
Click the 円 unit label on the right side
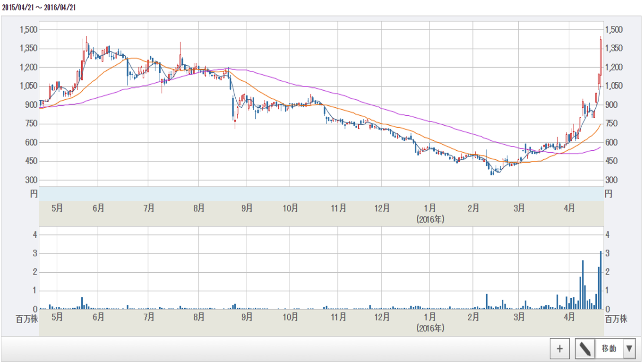click(x=609, y=193)
